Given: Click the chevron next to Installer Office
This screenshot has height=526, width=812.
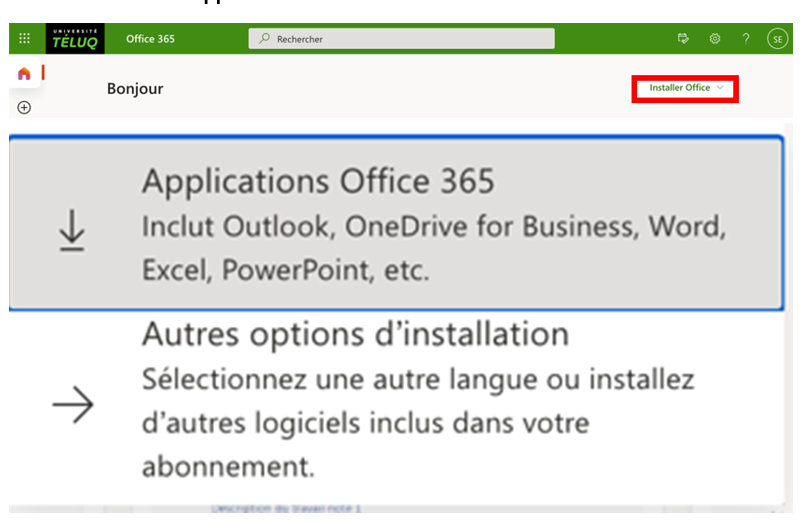Looking at the screenshot, I should click(x=720, y=88).
